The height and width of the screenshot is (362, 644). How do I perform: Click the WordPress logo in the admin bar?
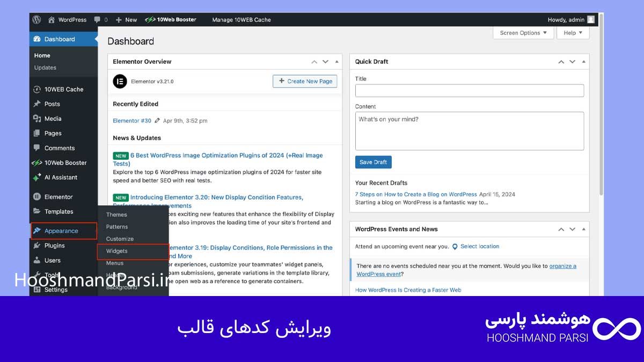36,20
